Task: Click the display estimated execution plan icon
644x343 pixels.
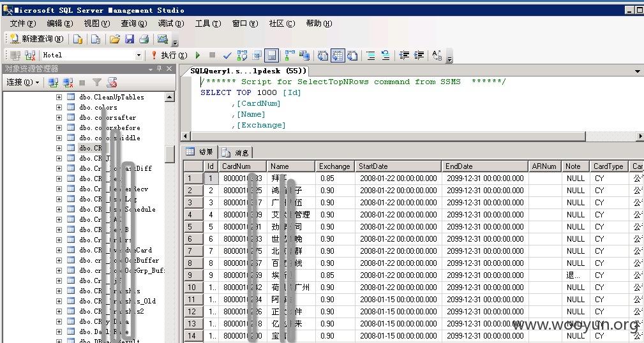Action: [x=243, y=55]
